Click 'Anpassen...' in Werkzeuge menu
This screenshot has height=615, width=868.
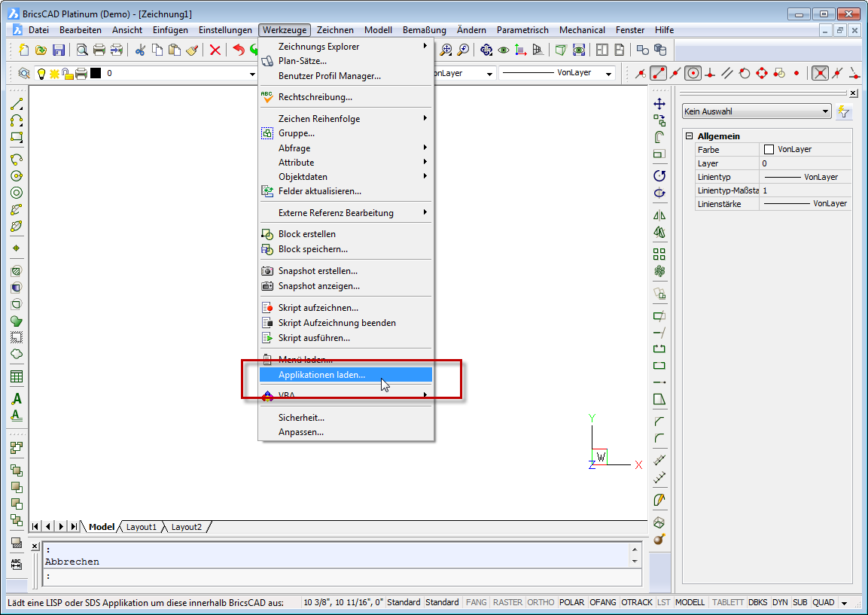click(x=301, y=432)
